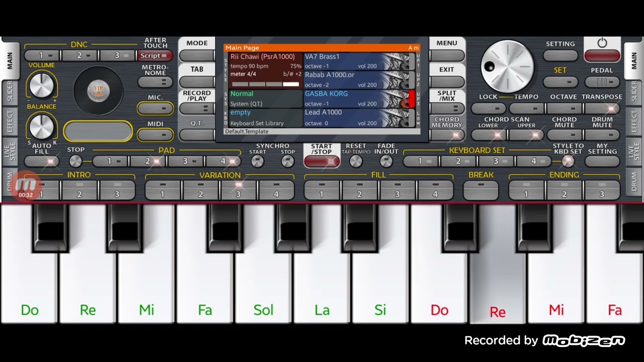This screenshot has width=644, height=362.
Task: Click the OCTAVE button
Action: (x=565, y=108)
